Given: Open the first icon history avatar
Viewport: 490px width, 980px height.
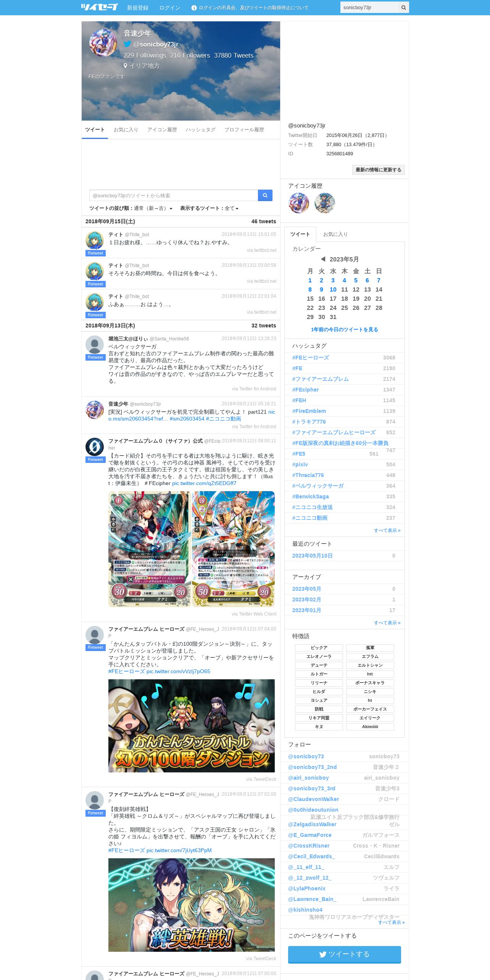Looking at the screenshot, I should click(x=299, y=203).
